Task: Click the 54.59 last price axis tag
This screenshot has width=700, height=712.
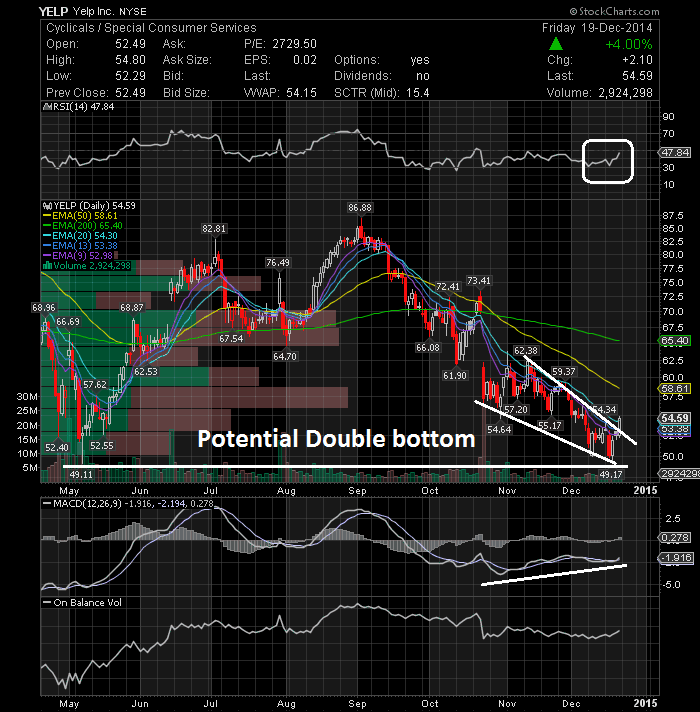Action: pyautogui.click(x=675, y=418)
